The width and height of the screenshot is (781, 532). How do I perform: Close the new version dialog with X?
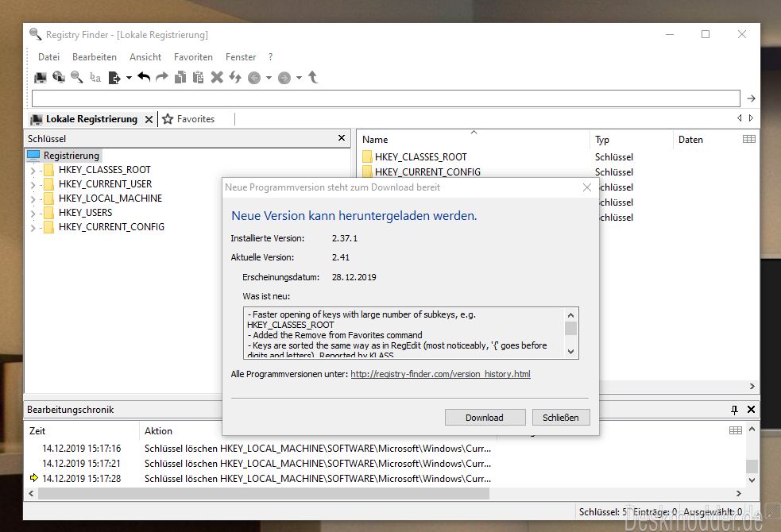tap(587, 187)
